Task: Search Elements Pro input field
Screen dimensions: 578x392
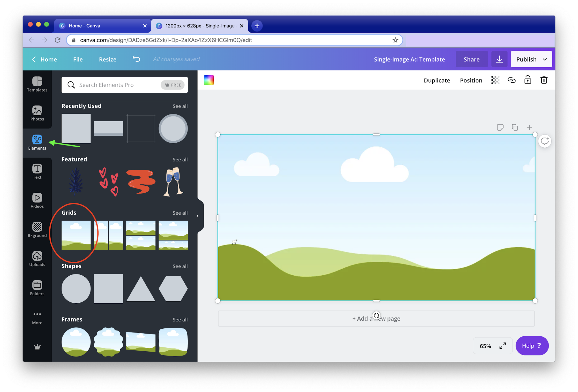Action: pos(124,84)
